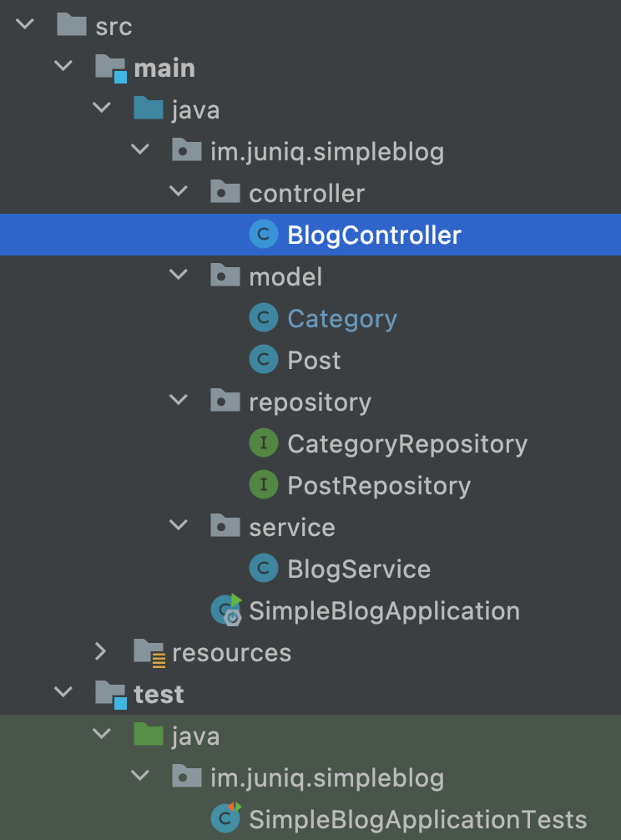Collapse the controller package chevron
Viewport: 621px width, 840px height.
(179, 191)
